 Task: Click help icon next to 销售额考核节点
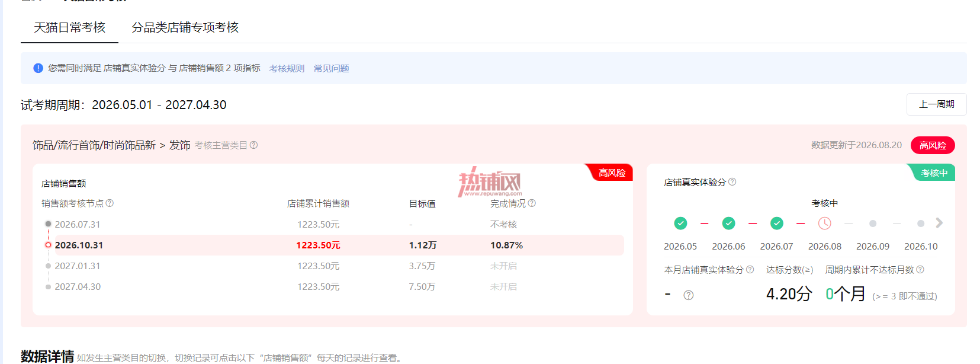tap(110, 203)
